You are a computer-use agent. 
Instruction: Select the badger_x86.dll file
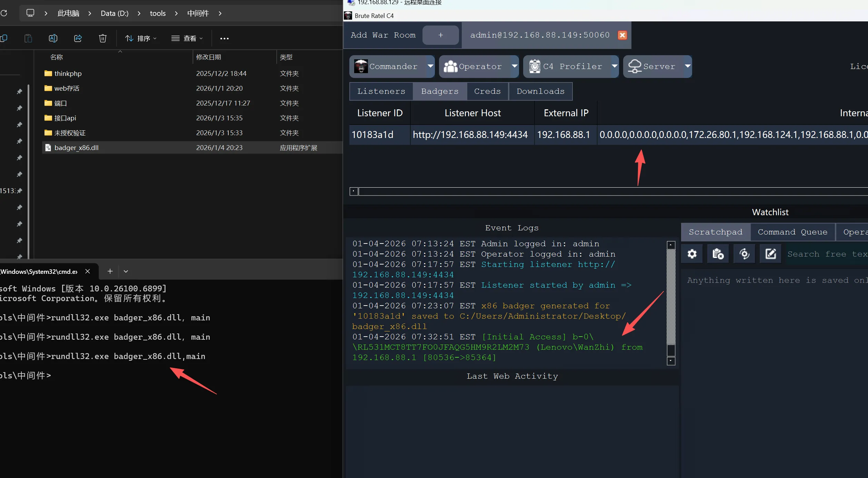[77, 148]
